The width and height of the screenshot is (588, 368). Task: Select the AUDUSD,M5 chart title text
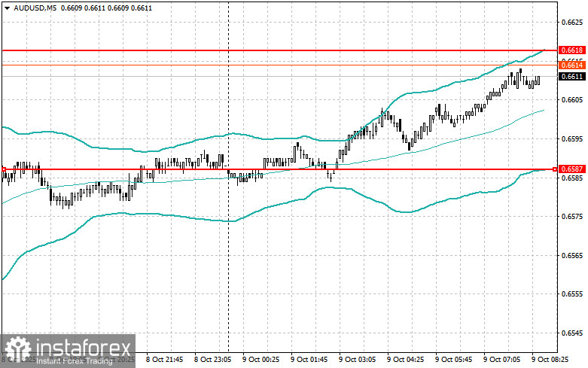pos(35,8)
